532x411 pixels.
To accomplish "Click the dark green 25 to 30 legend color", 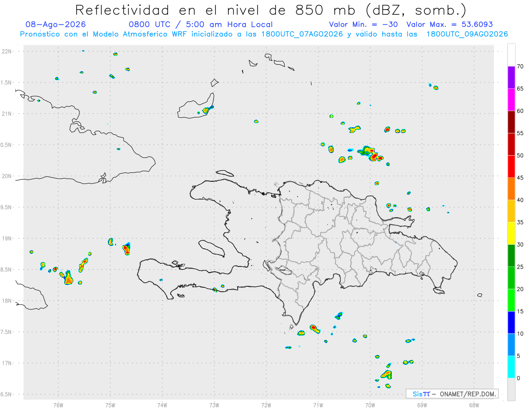I will 511,256.
